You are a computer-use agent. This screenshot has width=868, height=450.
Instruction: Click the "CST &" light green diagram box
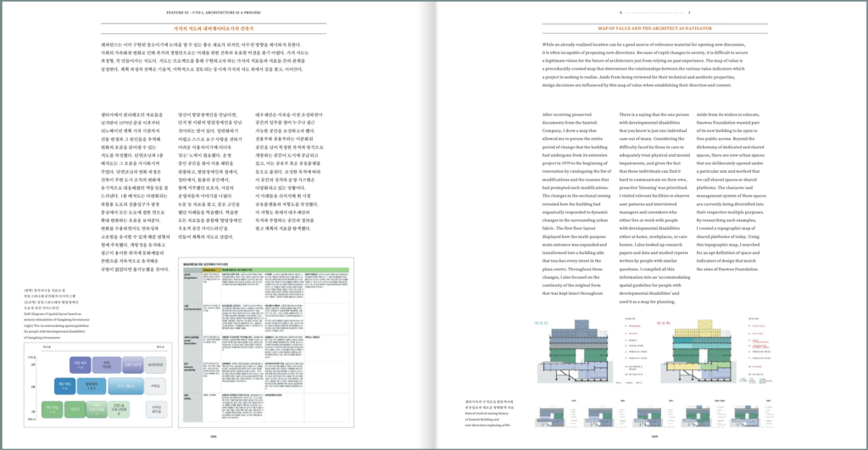[x=119, y=409]
